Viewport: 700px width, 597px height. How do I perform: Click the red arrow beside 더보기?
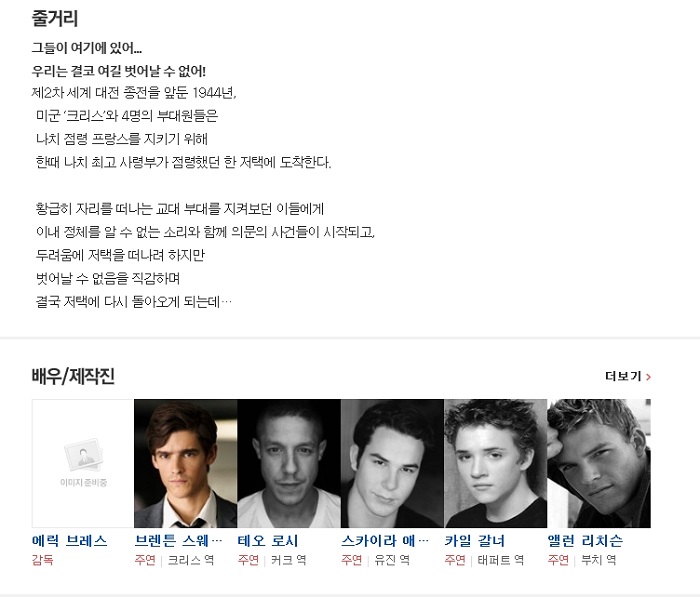point(648,377)
